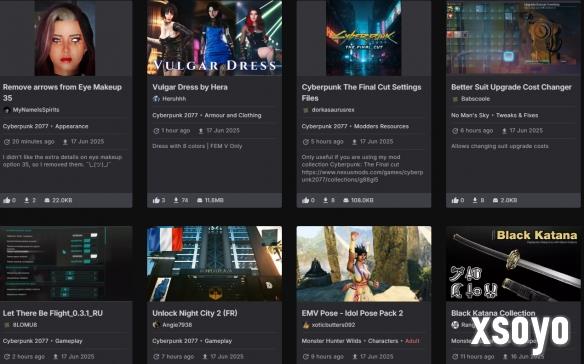Click the EMV Pose Idol Pose Pack thumbnail
Screen dimensions: 584x364
point(364,263)
